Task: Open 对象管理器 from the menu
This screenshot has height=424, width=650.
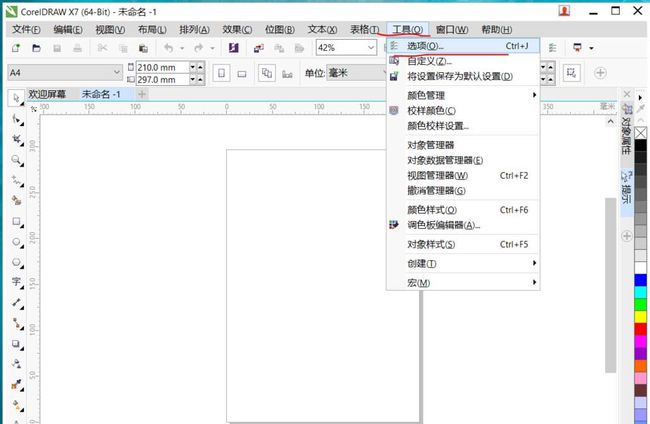Action: tap(463, 145)
